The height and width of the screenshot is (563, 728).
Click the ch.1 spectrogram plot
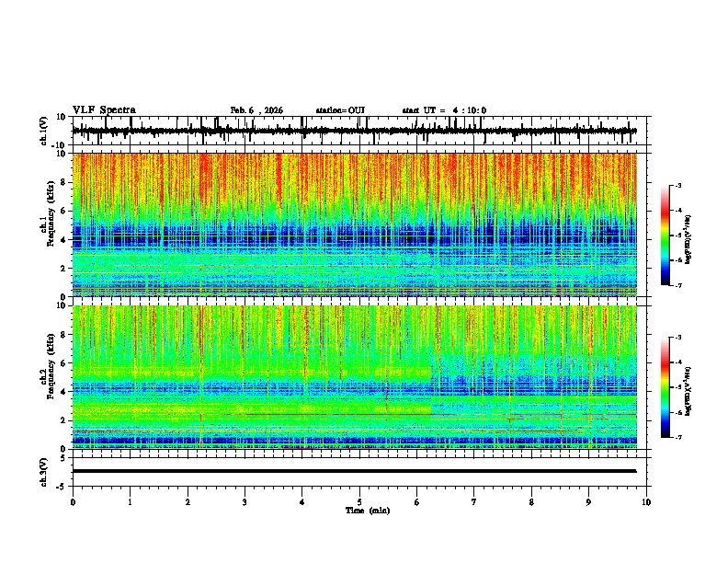355,224
